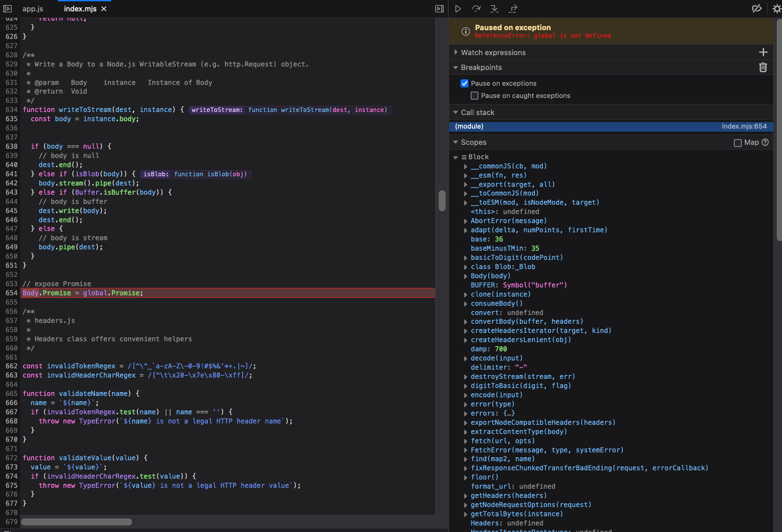The image size is (782, 532).
Task: Toggle the Map scopes checkbox
Action: pos(738,143)
